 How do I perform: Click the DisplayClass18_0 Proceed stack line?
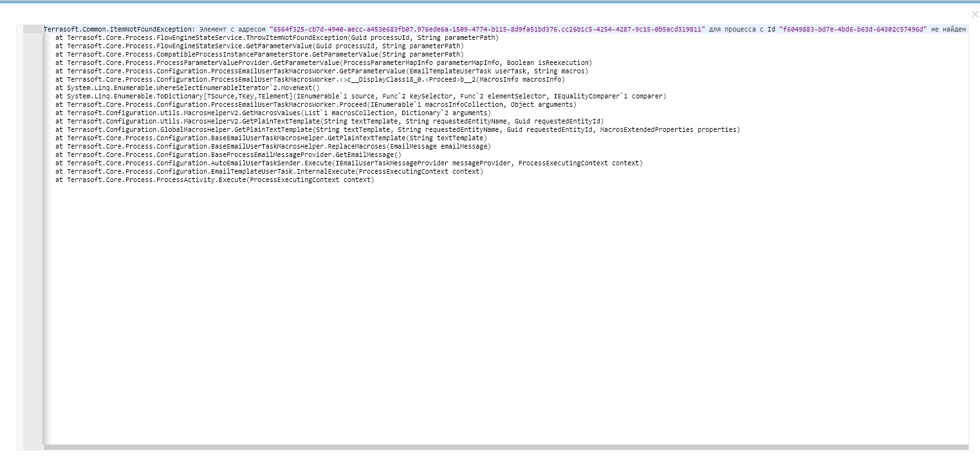pos(310,80)
